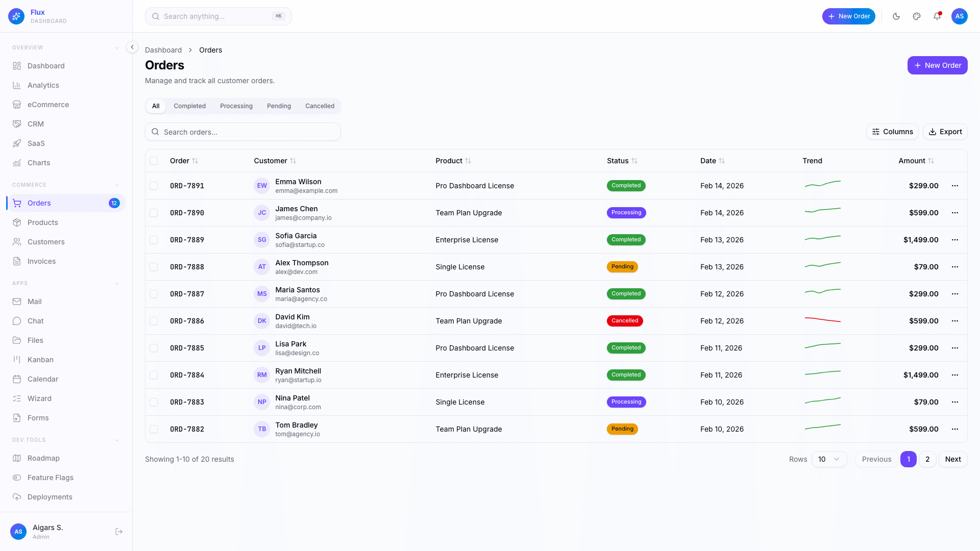This screenshot has height=551, width=980.
Task: Click the logout icon next to Aigars S.
Action: pyautogui.click(x=119, y=532)
